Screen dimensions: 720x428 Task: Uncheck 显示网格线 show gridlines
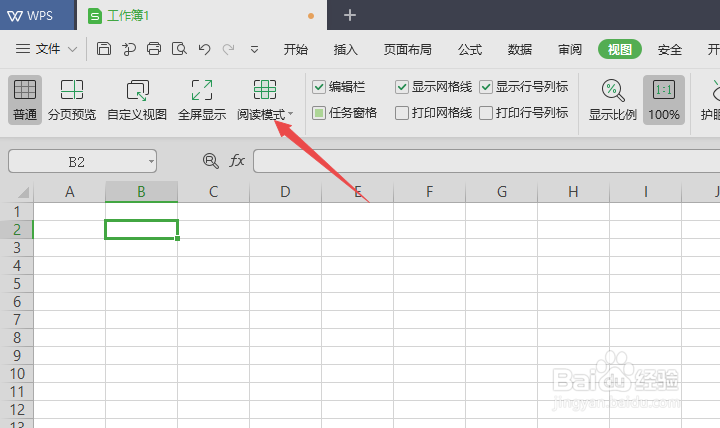402,87
